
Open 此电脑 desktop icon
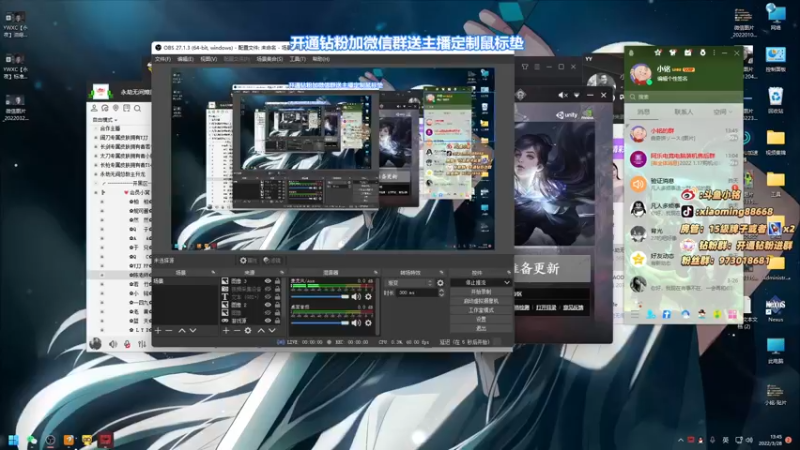(x=776, y=351)
